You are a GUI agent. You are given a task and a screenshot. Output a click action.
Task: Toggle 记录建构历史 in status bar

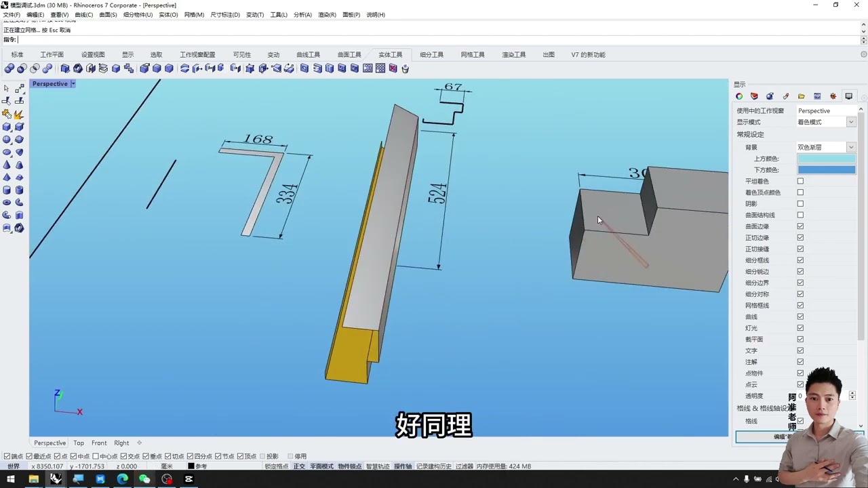(433, 466)
